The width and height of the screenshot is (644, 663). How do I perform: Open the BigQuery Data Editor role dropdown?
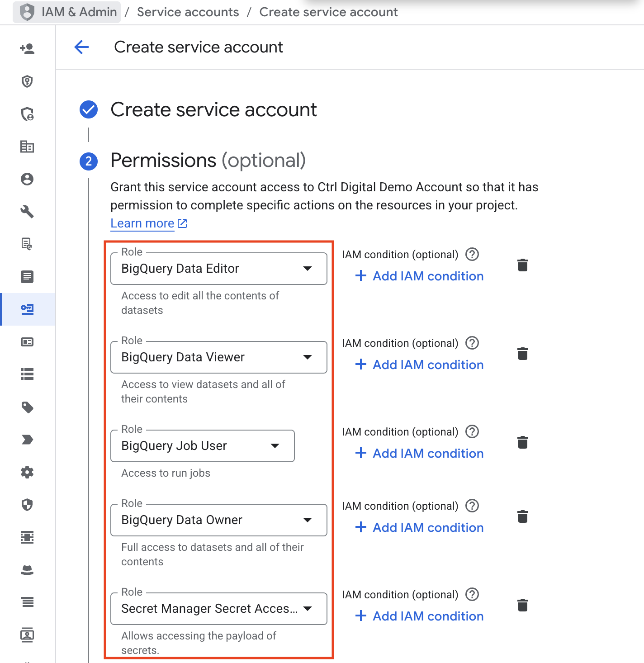point(219,269)
